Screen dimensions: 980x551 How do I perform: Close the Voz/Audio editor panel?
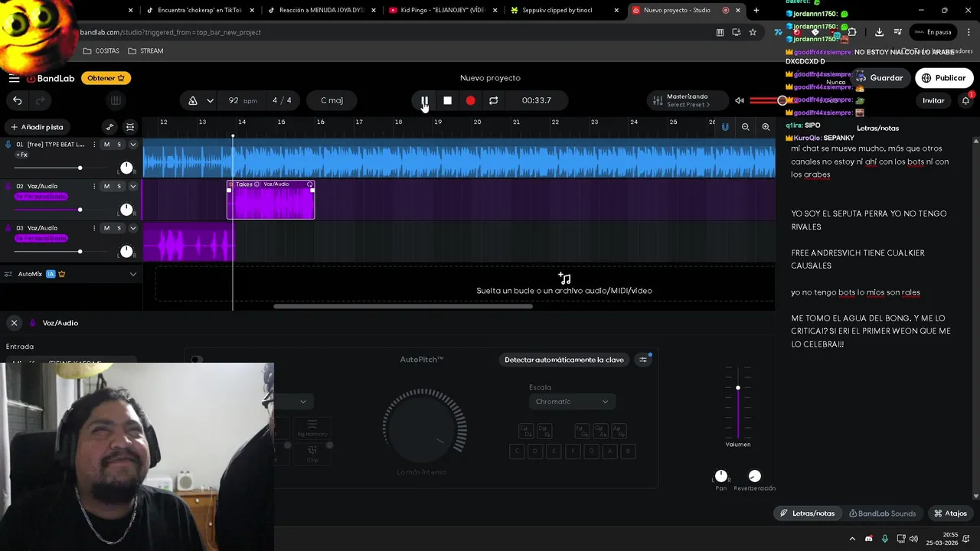click(x=14, y=323)
